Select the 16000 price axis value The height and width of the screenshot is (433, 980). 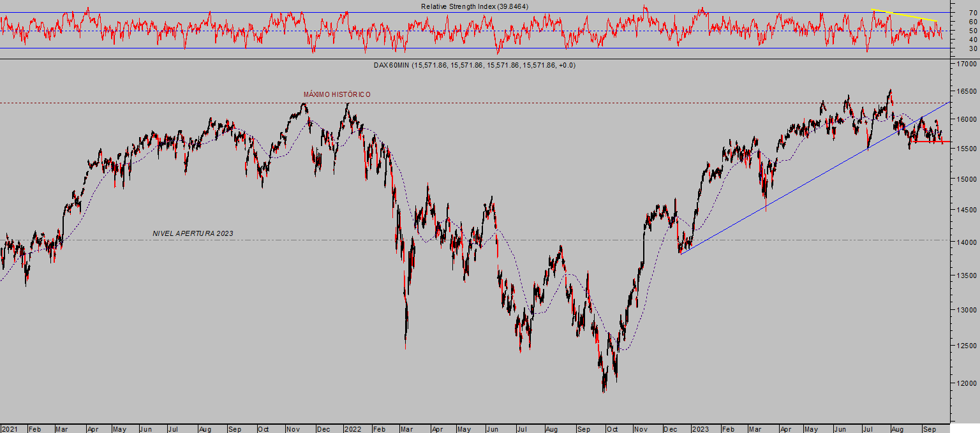(x=967, y=119)
